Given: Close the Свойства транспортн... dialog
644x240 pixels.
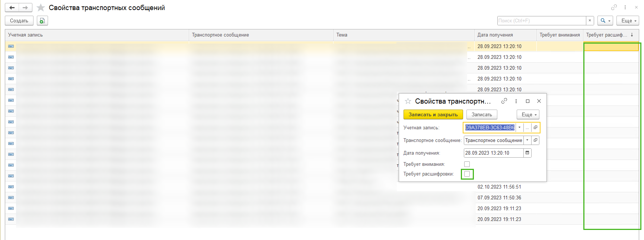Looking at the screenshot, I should [x=539, y=101].
